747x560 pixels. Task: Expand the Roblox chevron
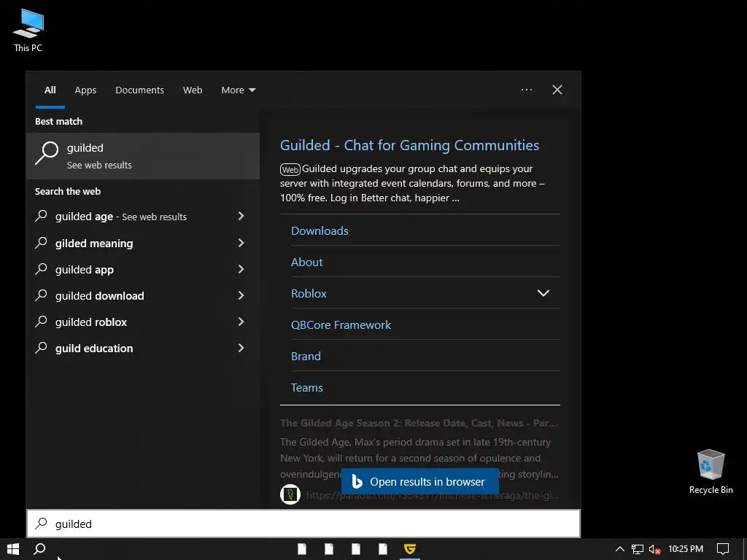point(543,293)
